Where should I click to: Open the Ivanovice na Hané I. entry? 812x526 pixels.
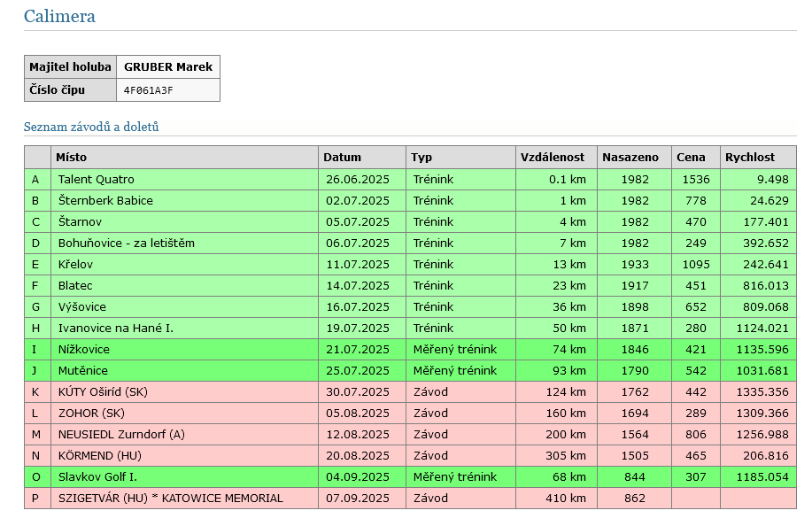click(x=115, y=329)
